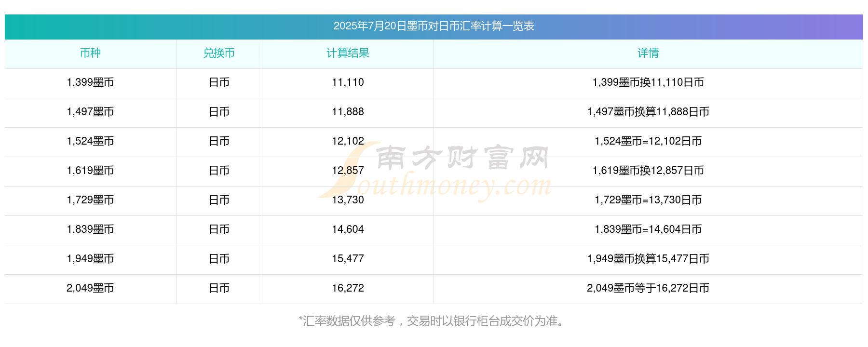Select the 1,497墨币 cell

(x=90, y=112)
